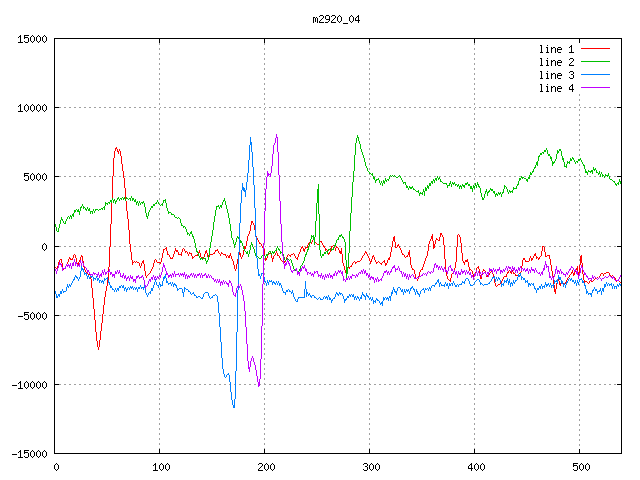Click the "line 4" legend entry text
The height and width of the screenshot is (480, 640).
tap(556, 88)
